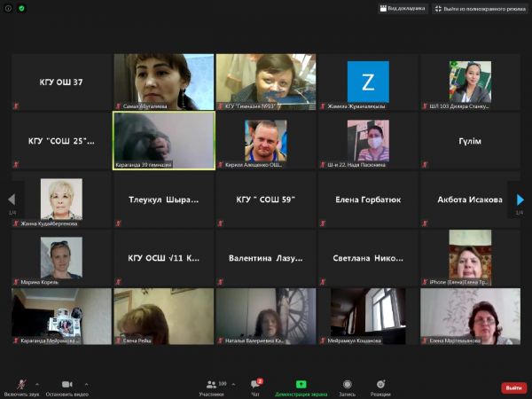Exit fullscreen via Выйти из полноэкранного режима
Image resolution: width=532 pixels, height=399 pixels.
coord(479,8)
